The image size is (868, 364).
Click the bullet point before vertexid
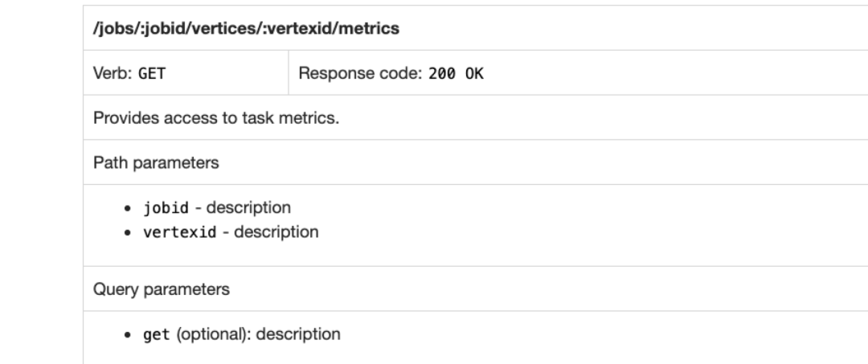(x=128, y=232)
